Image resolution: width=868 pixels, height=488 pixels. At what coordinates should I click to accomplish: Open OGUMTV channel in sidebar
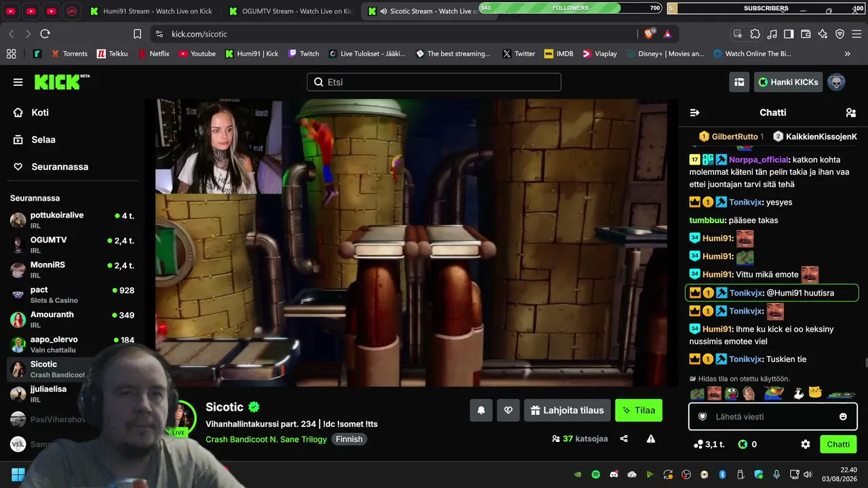(73, 245)
